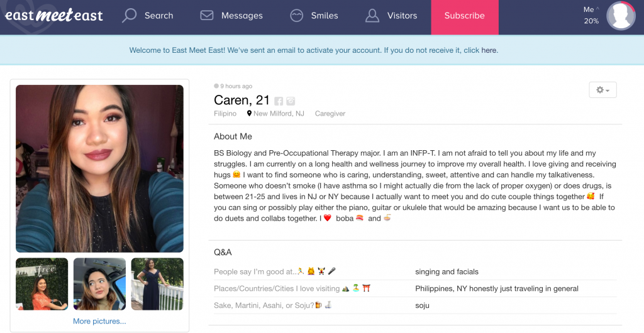Go to the Search nav item
Screen dimensions: 644x333
pos(147,16)
